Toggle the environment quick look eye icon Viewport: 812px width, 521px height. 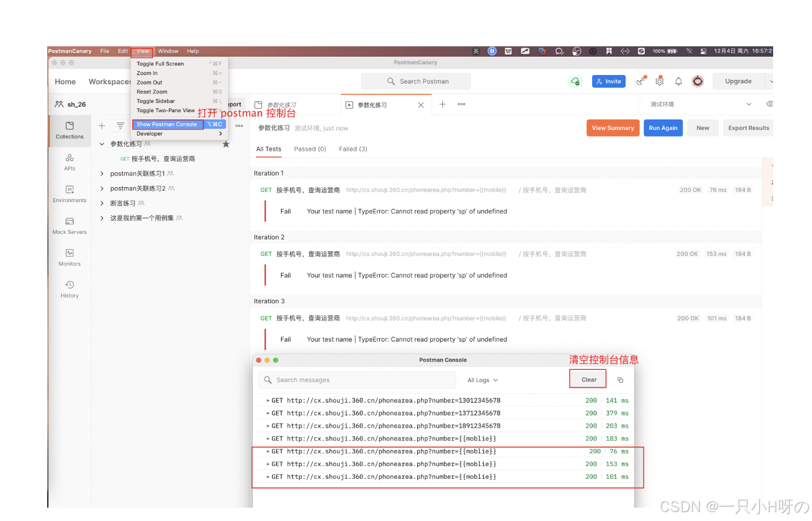[x=770, y=104]
